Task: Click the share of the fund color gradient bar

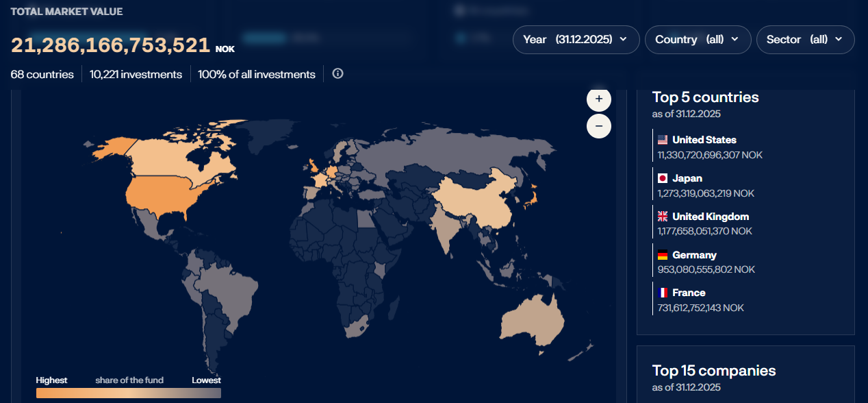Action: (129, 393)
